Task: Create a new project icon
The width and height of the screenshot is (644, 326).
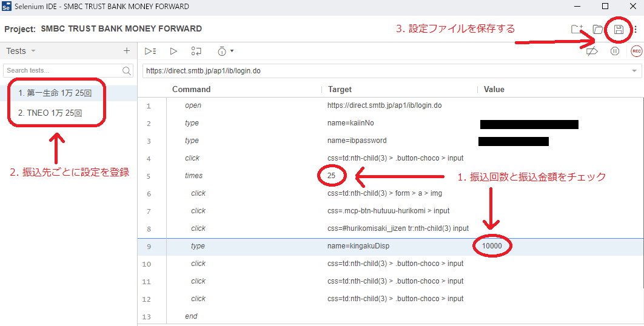Action: click(577, 29)
